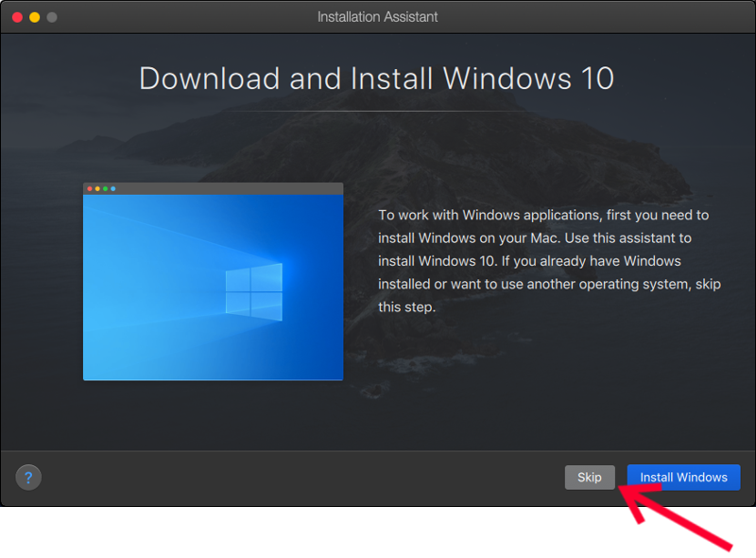The height and width of the screenshot is (558, 756).
Task: Skip the Windows installation step
Action: [590, 477]
